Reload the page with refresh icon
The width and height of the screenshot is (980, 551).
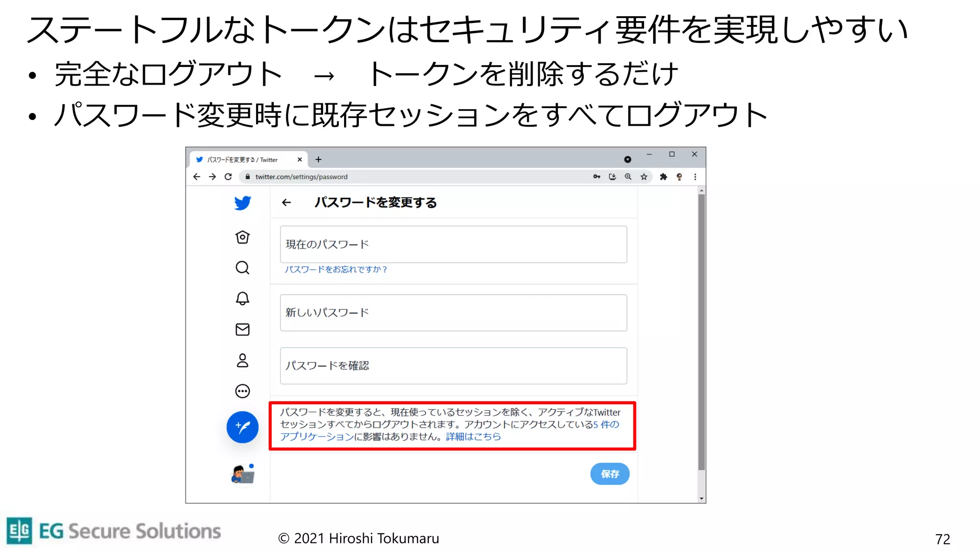pos(228,176)
